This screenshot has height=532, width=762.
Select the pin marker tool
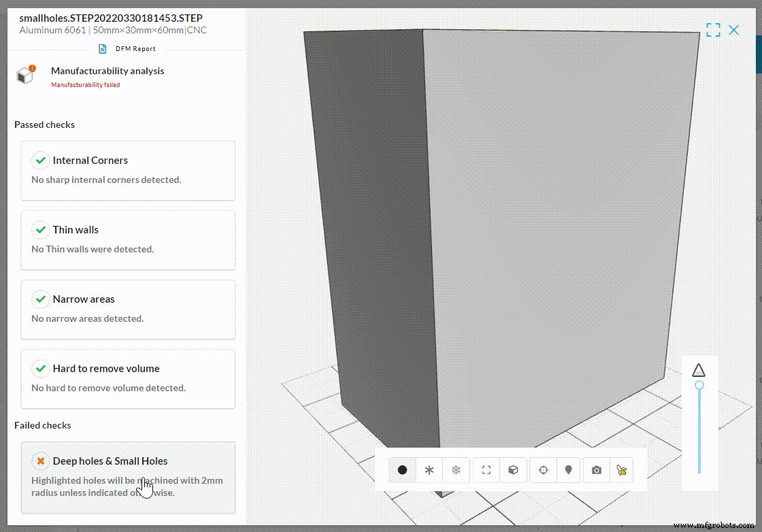tap(569, 470)
